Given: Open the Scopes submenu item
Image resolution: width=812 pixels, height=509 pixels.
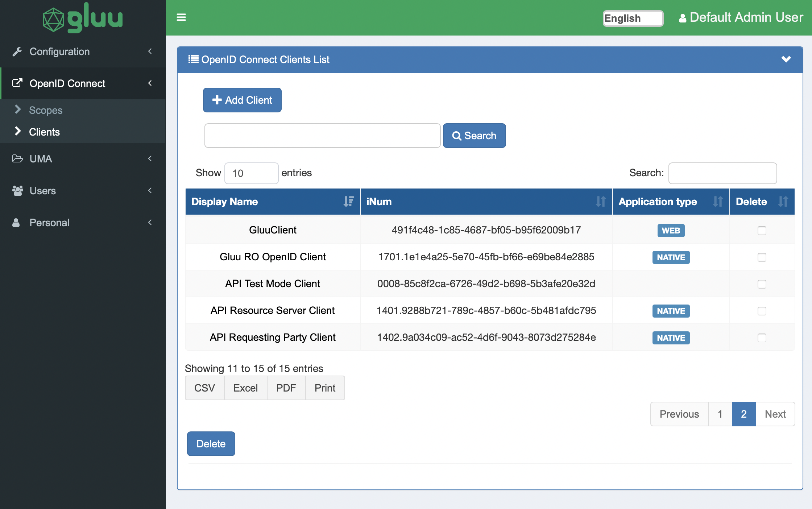Looking at the screenshot, I should (46, 110).
